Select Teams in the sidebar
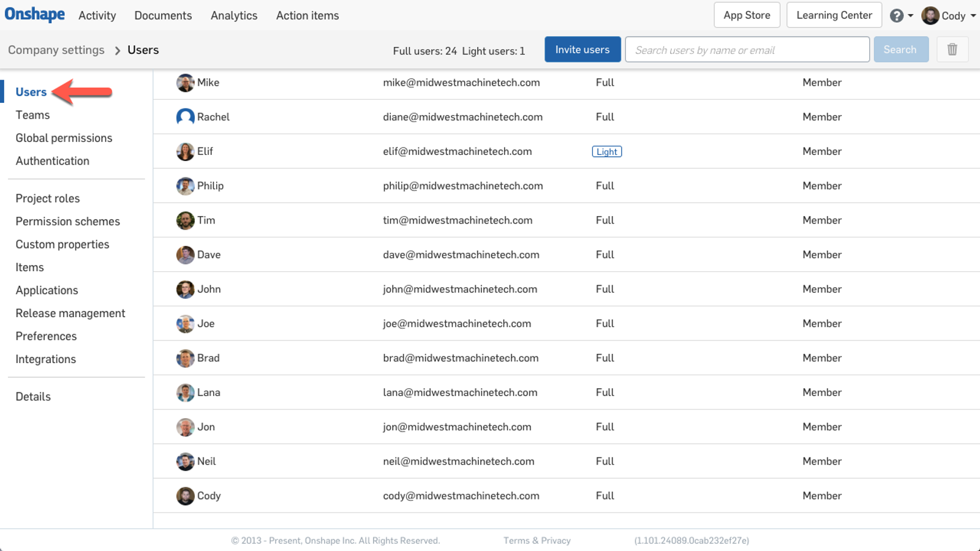This screenshot has width=980, height=551. pyautogui.click(x=32, y=114)
